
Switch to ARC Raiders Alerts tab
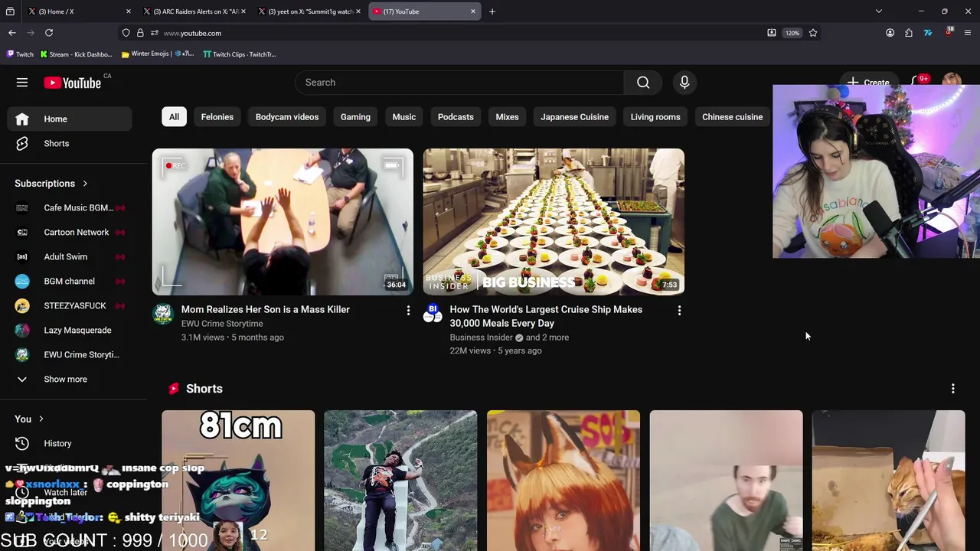tap(195, 11)
